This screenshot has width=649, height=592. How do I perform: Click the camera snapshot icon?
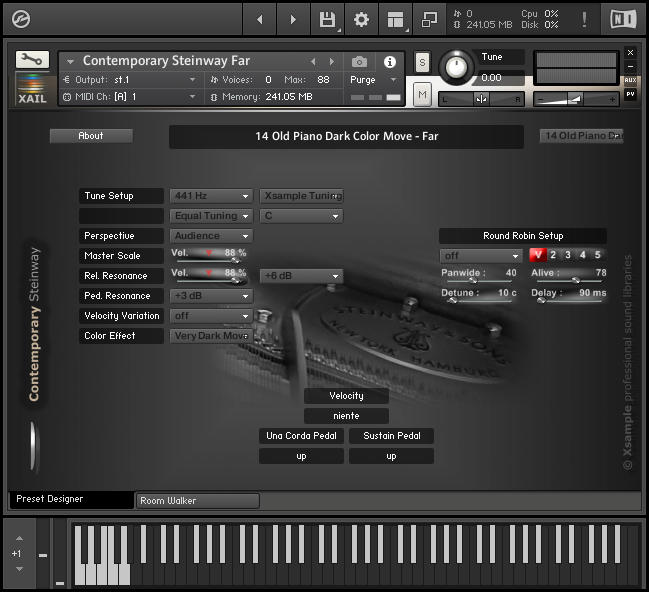click(x=360, y=61)
